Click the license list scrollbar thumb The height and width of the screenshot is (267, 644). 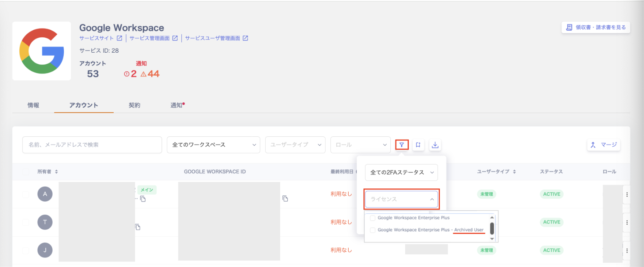(492, 229)
